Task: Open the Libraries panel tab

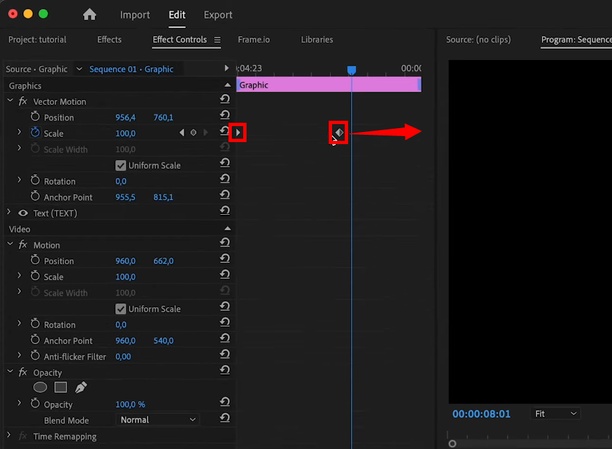Action: click(317, 40)
